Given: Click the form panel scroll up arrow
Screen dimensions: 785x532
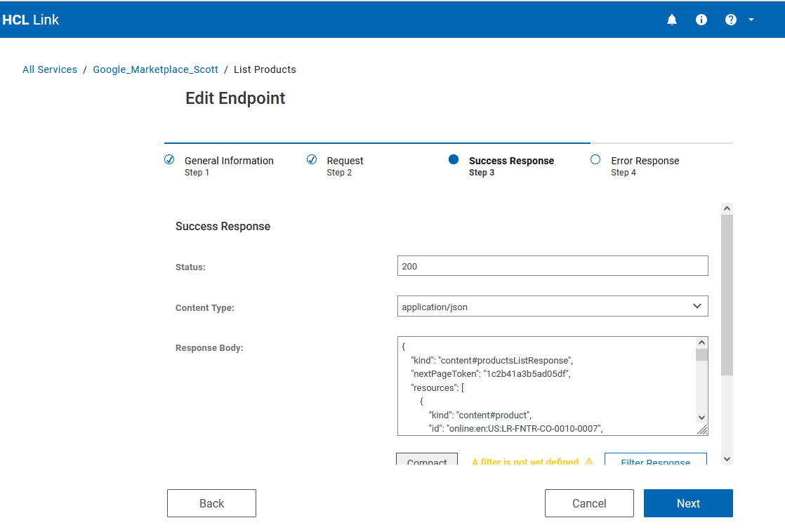Looking at the screenshot, I should tap(727, 208).
